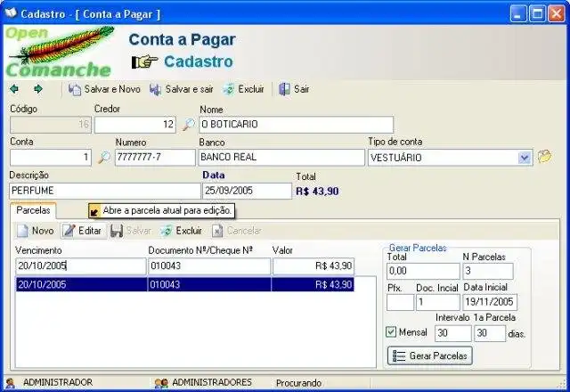
Task: Click the window title bar app icon
Action: (11, 13)
